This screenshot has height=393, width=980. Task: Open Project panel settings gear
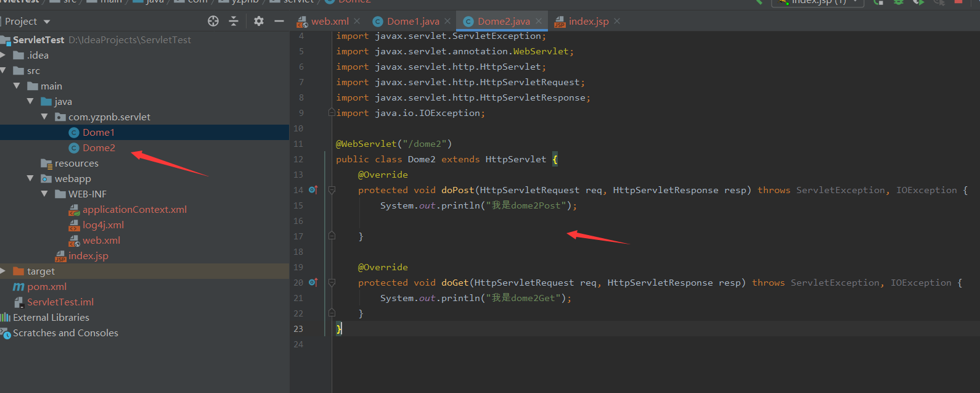259,21
